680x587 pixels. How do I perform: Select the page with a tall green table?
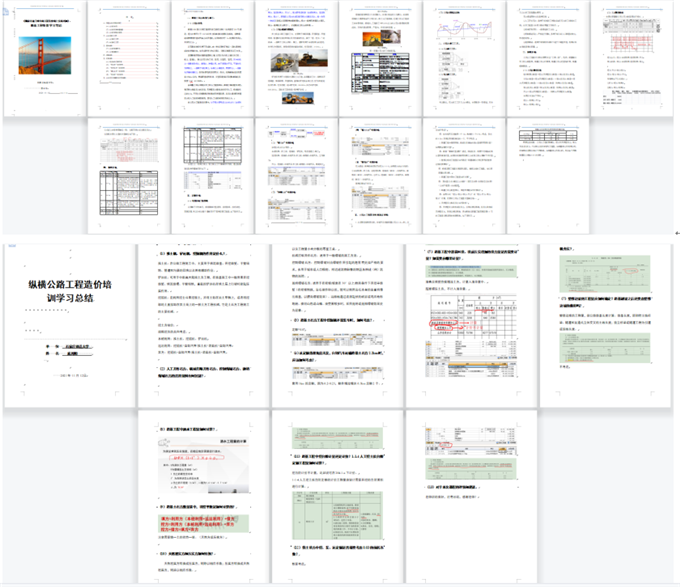pos(337,497)
